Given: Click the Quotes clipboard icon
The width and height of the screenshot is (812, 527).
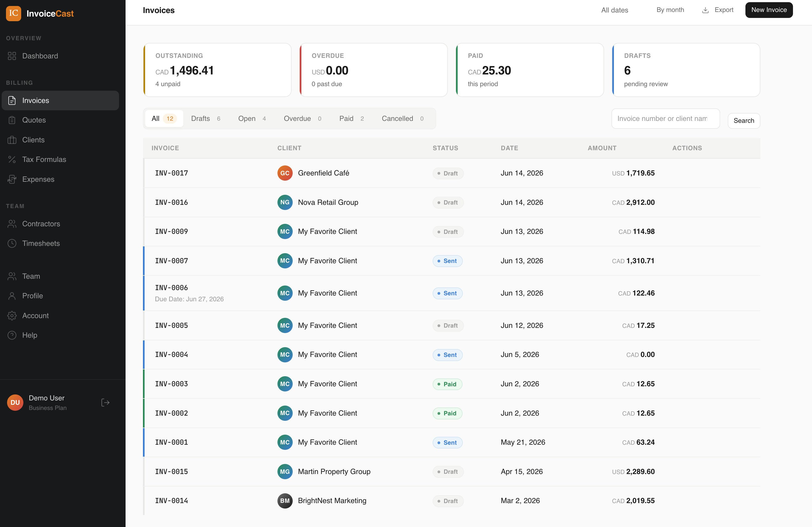Looking at the screenshot, I should coord(12,120).
